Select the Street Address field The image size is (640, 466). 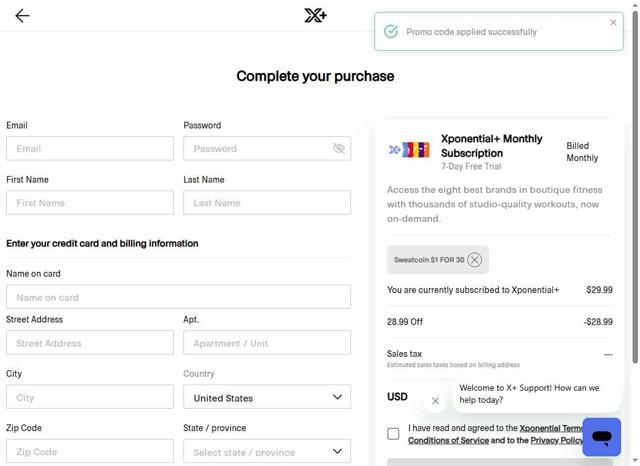pos(90,343)
